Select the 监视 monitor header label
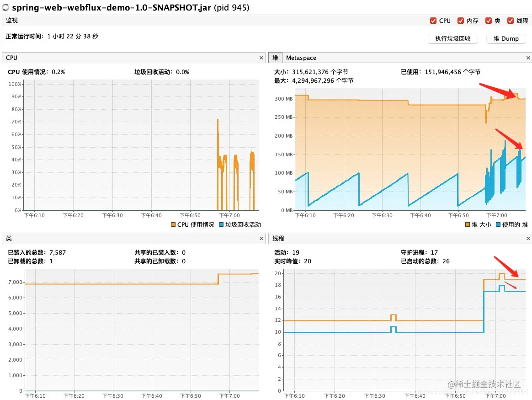This screenshot has width=532, height=400. tap(12, 21)
